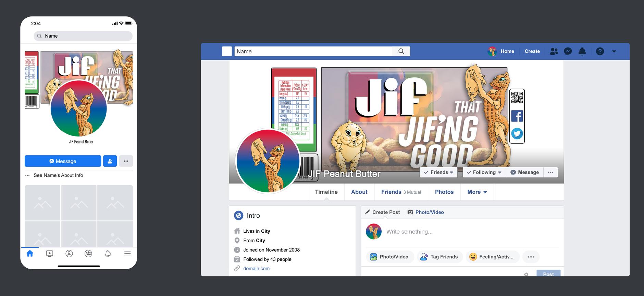
Task: Switch to the Timeline tab
Action: (326, 192)
